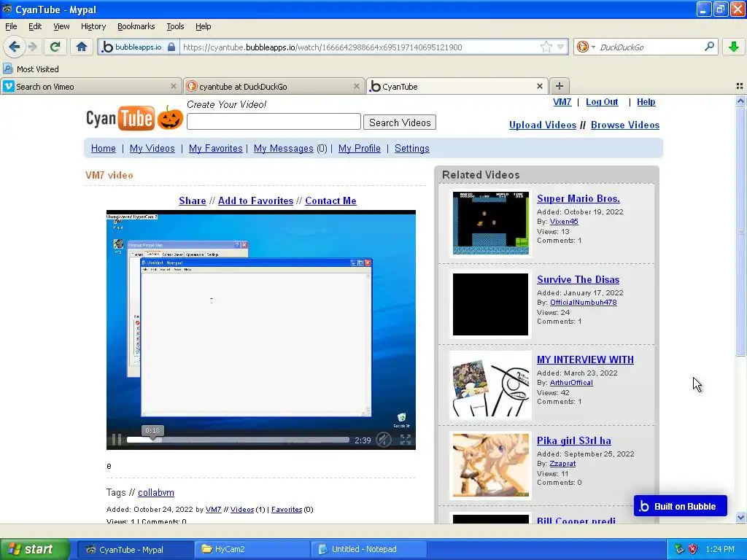The width and height of the screenshot is (747, 560).
Task: Open the History menu
Action: point(93,26)
